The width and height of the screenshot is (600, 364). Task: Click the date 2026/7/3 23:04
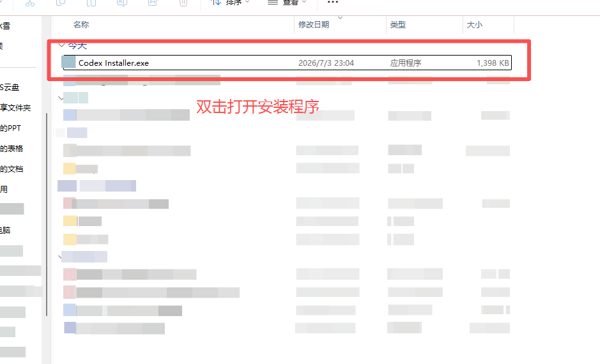tap(326, 63)
